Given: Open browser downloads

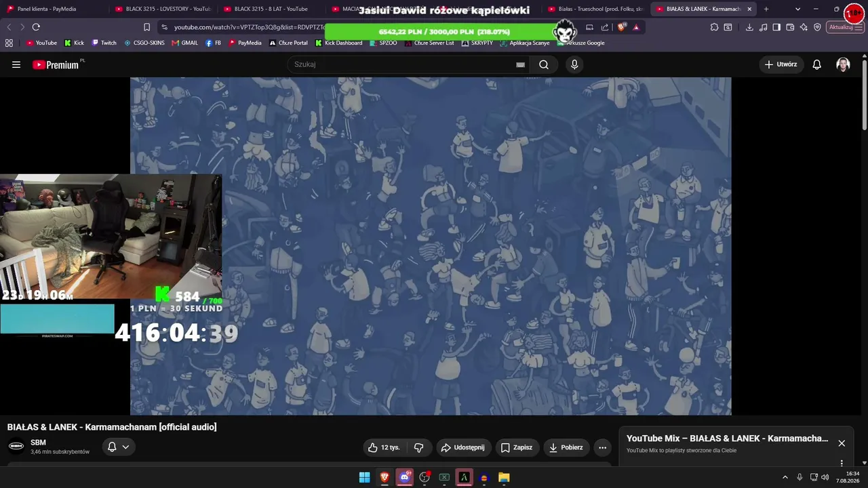Looking at the screenshot, I should tap(749, 27).
